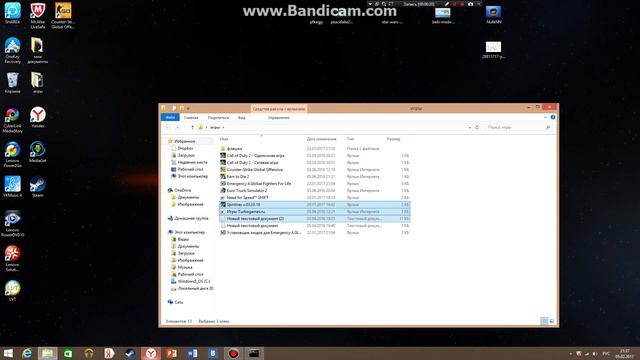Expand the ribbon with the chevron arrow
The width and height of the screenshot is (640, 360).
click(x=546, y=118)
